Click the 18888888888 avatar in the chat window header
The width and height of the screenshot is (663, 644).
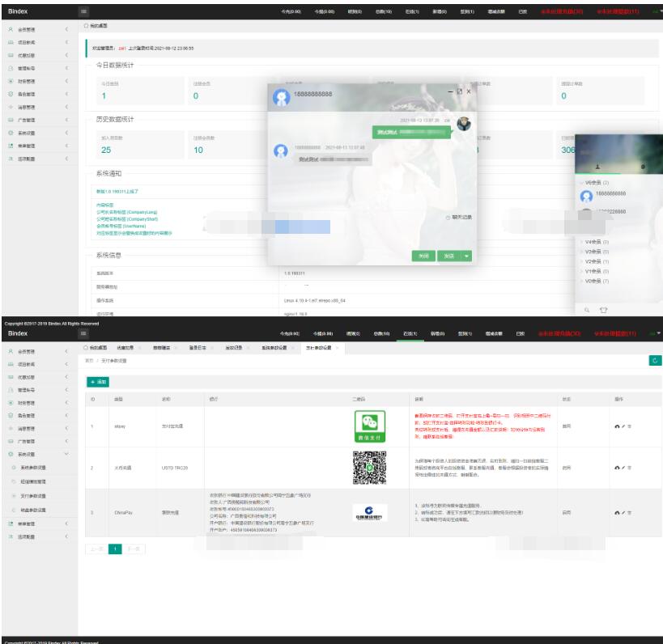point(281,97)
